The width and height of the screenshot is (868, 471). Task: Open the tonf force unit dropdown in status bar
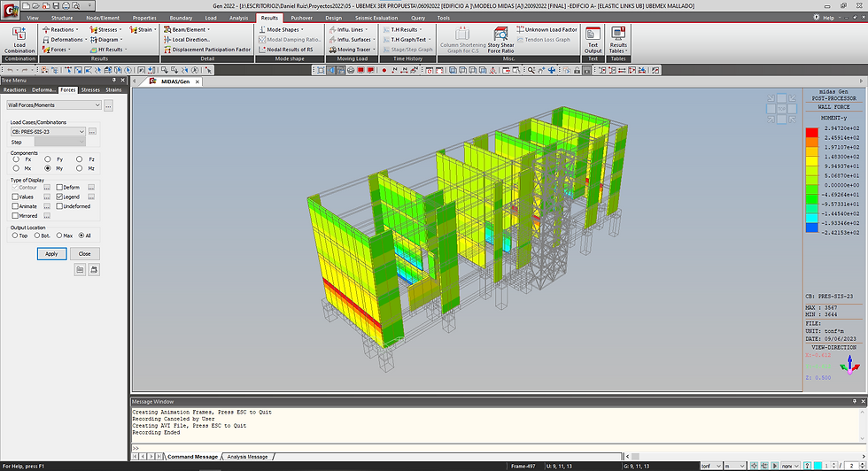click(711, 466)
